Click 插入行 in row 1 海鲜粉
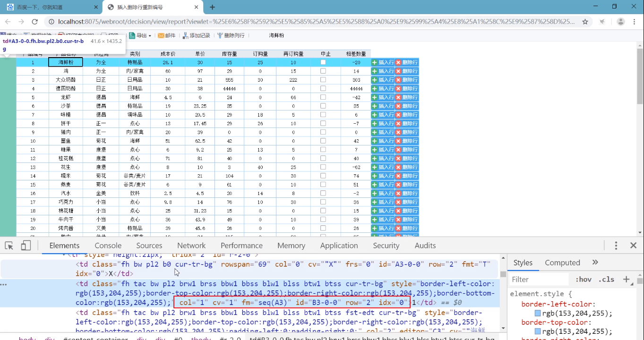Image resolution: width=644 pixels, height=340 pixels. [383, 62]
